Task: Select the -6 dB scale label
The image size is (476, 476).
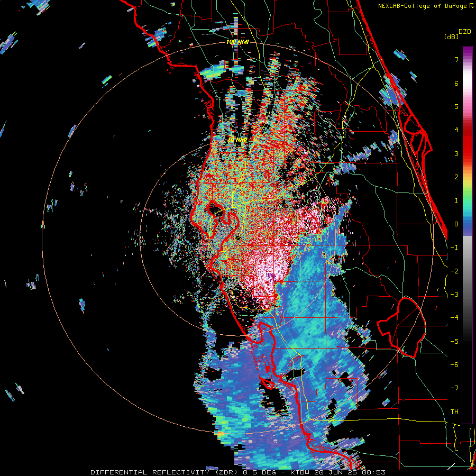Action: click(x=454, y=364)
